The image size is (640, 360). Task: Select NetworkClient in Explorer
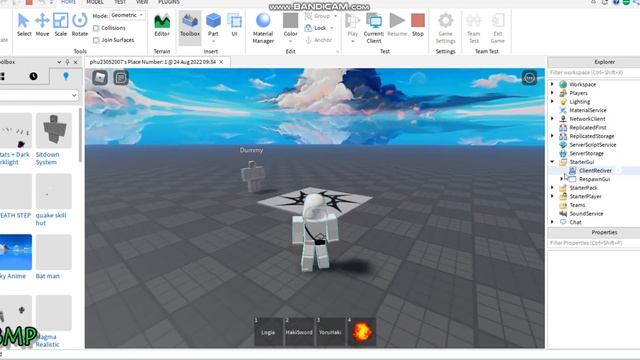click(x=587, y=119)
